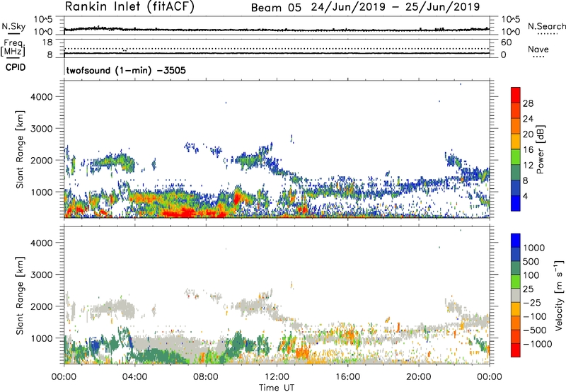This screenshot has height=392, width=566.
Task: Click "Slant Range [km]" label of velocity panel
Action: (x=20, y=296)
